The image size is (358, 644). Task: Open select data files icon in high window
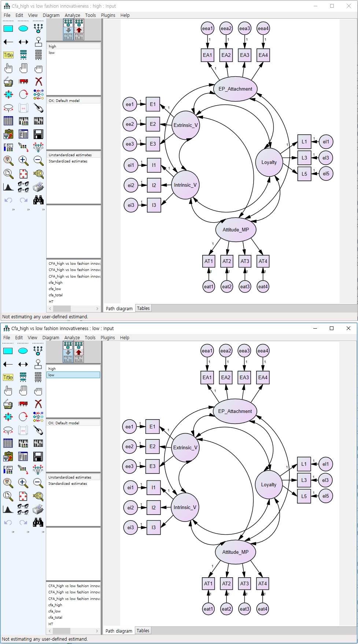coord(8,121)
